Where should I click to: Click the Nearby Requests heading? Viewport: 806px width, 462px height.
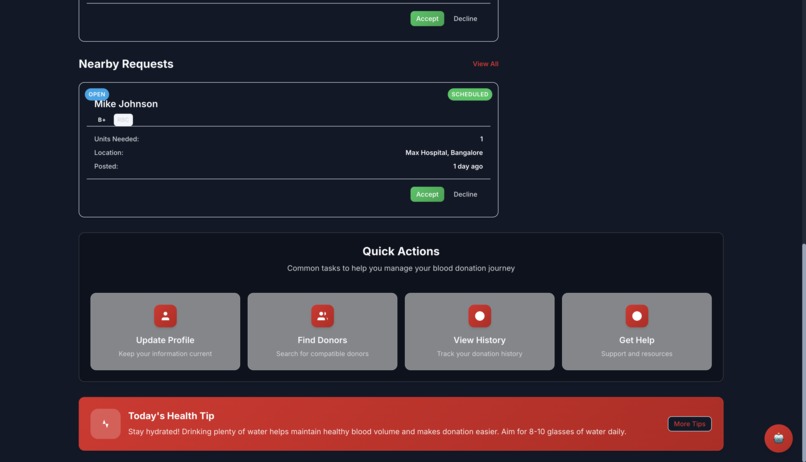click(126, 64)
